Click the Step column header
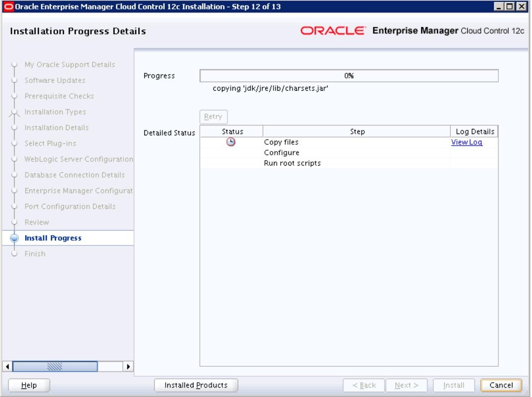The image size is (532, 397). point(357,131)
